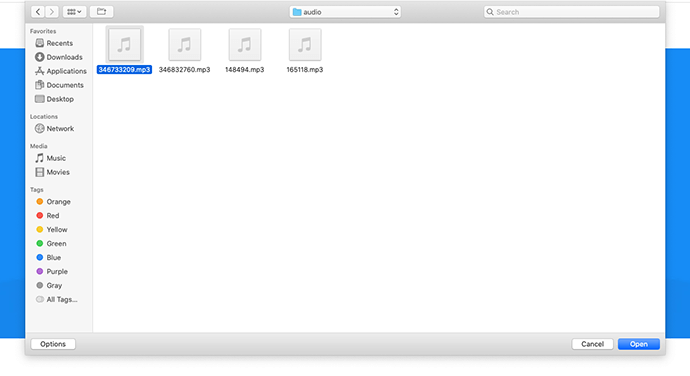Filter by the Gray tag

[x=54, y=286]
